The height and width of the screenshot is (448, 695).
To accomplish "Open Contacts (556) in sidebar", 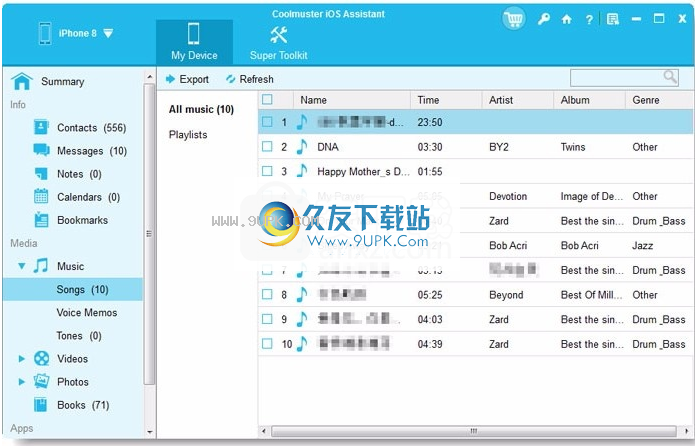I will click(92, 128).
